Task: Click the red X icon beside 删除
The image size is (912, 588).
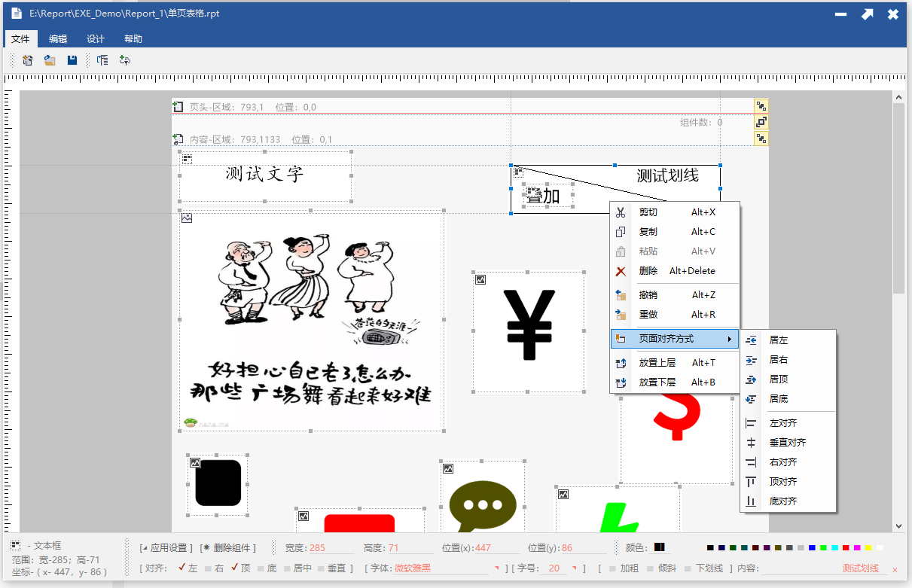Action: [x=621, y=271]
